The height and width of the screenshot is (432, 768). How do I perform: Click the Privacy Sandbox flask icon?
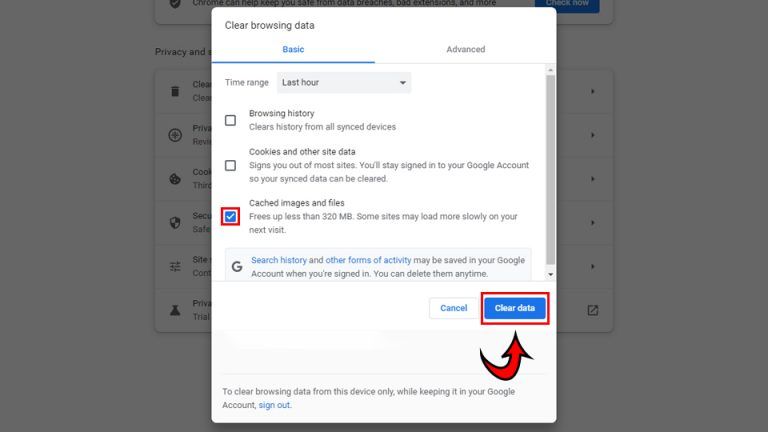click(175, 310)
